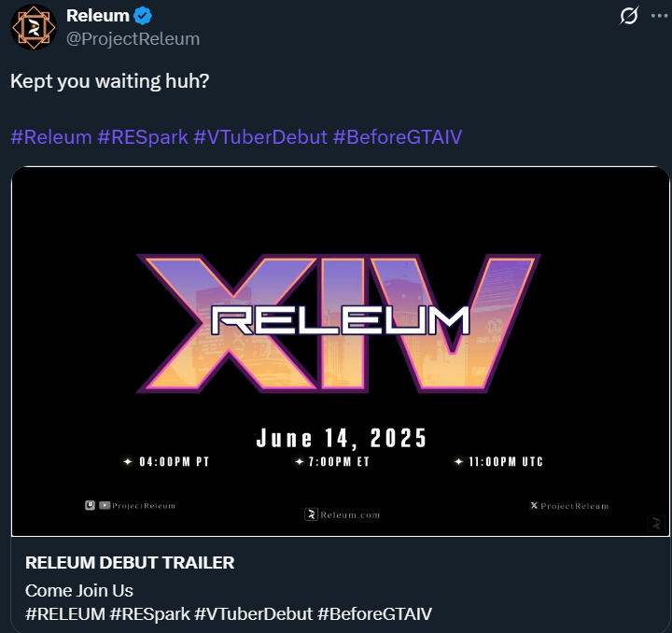Click the "Come Join Us" card description
672x633 pixels.
pyautogui.click(x=79, y=590)
